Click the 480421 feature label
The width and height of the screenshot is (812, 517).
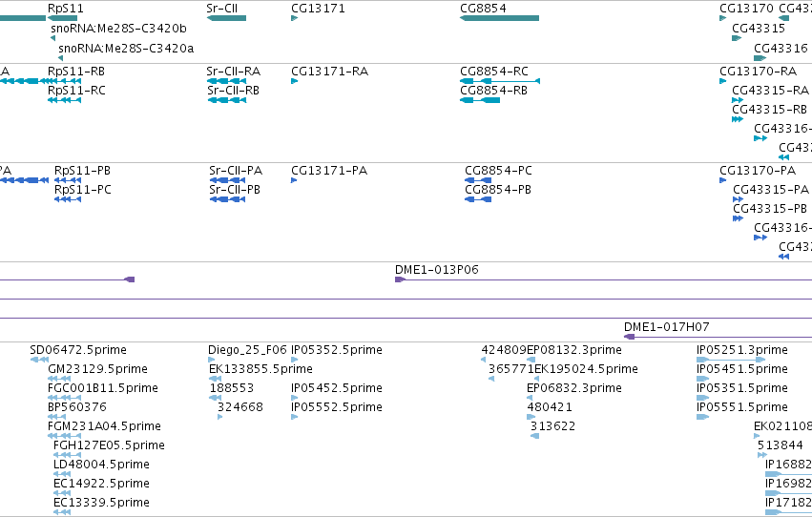[x=550, y=406]
